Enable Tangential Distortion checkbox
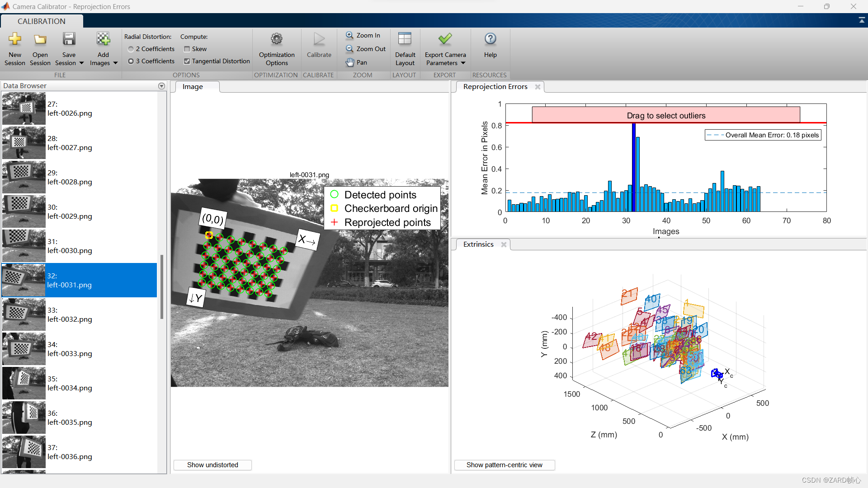This screenshot has height=488, width=868. pyautogui.click(x=188, y=61)
